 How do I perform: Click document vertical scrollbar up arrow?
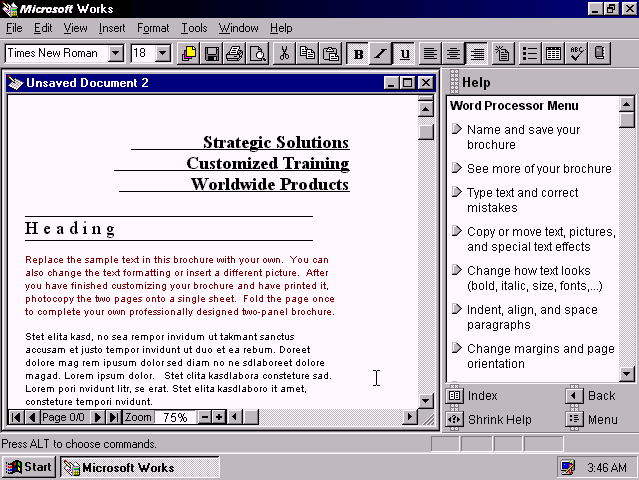click(x=425, y=109)
